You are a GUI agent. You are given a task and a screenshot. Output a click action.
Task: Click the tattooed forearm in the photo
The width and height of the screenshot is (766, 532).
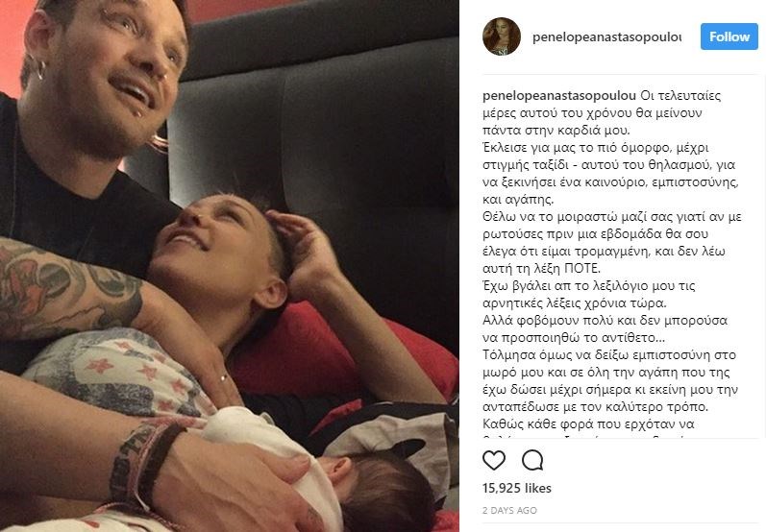pyautogui.click(x=73, y=288)
